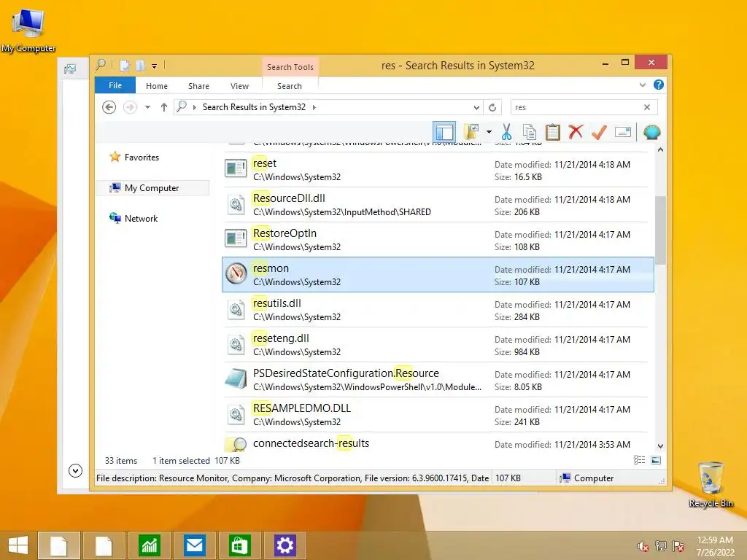747x560 pixels.
Task: Click the Refresh button by address bar
Action: (492, 108)
